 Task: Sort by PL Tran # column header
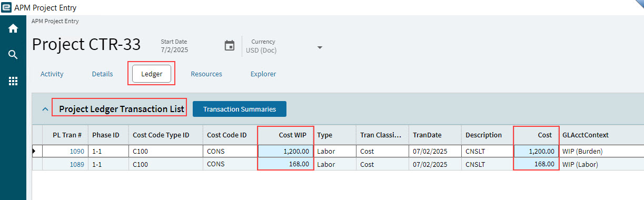coord(65,135)
